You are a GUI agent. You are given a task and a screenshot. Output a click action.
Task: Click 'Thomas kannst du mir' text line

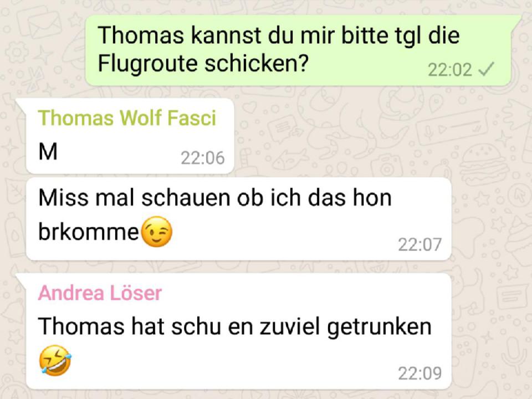(x=217, y=35)
